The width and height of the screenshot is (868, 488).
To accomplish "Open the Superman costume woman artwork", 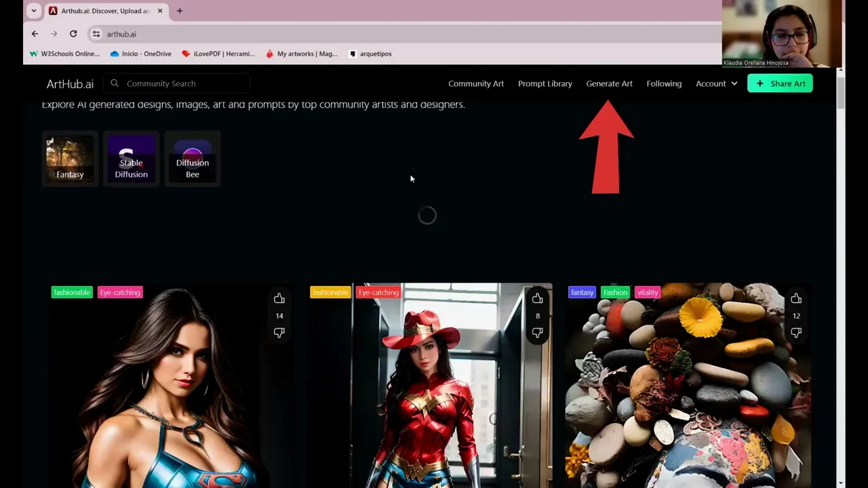I will [170, 386].
